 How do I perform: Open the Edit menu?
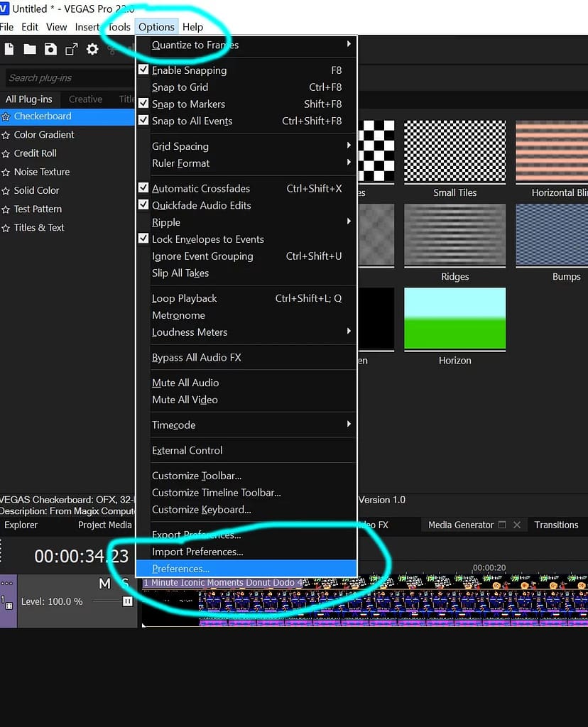30,27
